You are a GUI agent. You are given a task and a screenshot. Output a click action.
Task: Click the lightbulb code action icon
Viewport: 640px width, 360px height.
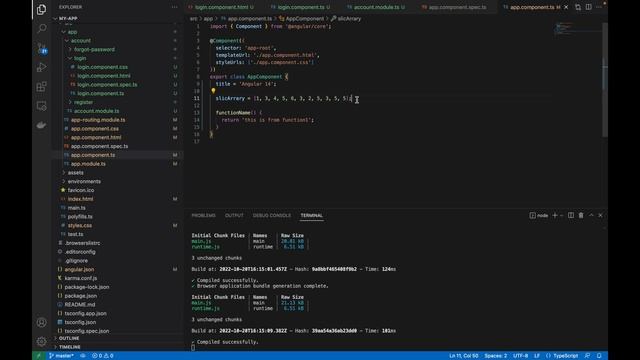point(213,91)
